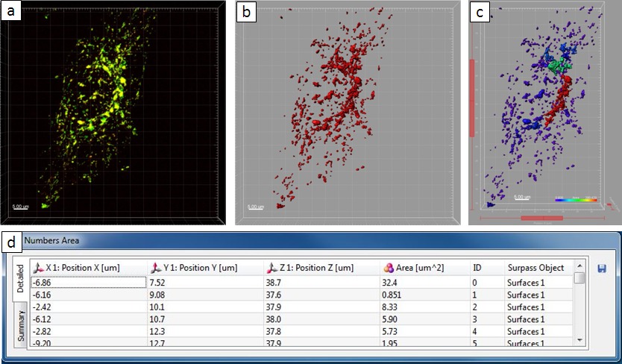Select the cell with Z position 38.0
The height and width of the screenshot is (364, 622).
(321, 319)
